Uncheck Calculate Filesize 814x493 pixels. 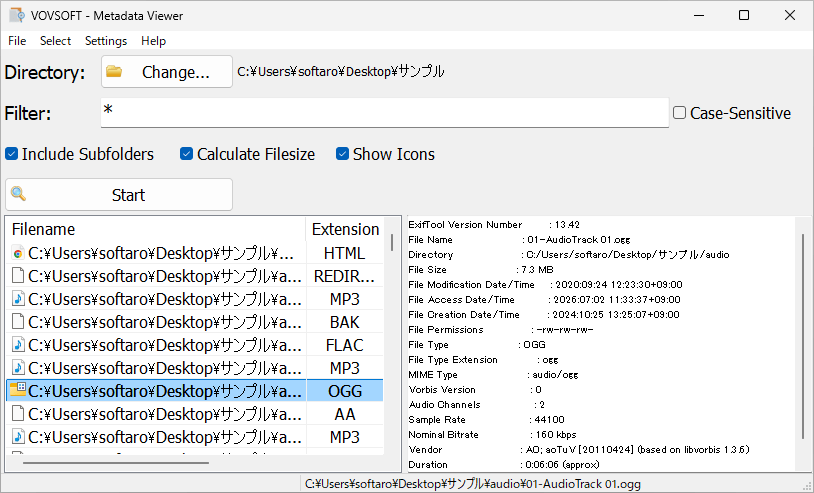coord(186,154)
